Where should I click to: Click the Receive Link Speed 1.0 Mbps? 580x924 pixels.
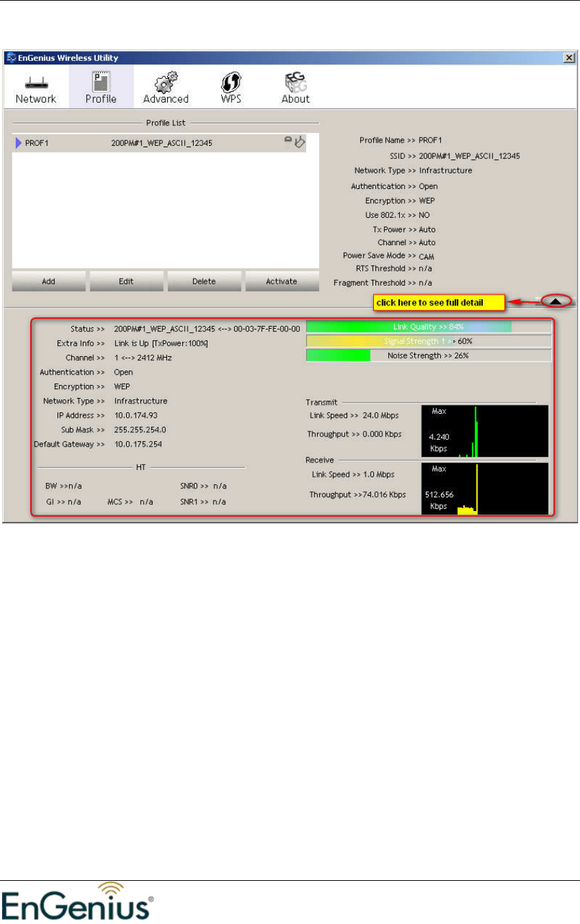353,474
